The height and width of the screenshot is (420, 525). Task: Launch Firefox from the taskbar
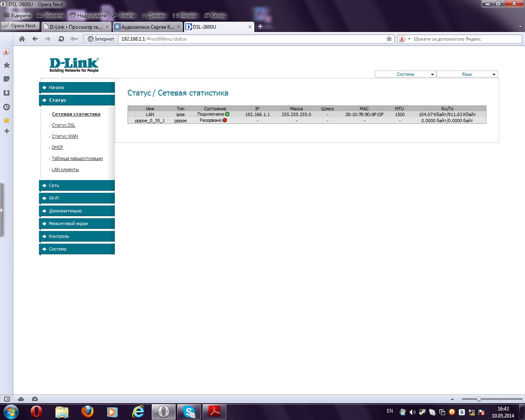point(87,411)
